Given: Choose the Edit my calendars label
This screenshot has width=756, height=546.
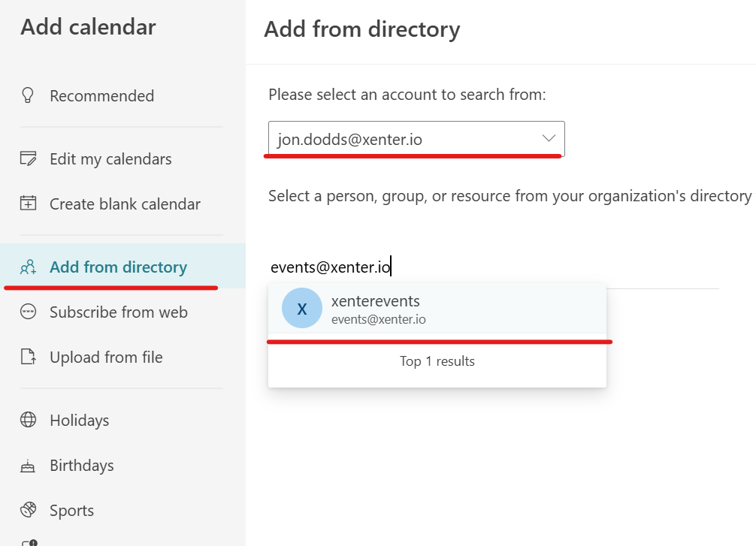Looking at the screenshot, I should click(110, 158).
